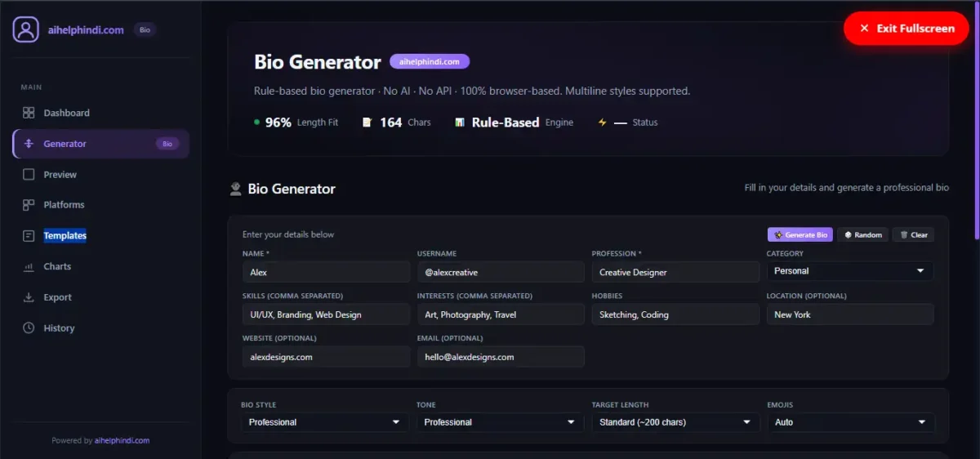Click the Skills input field
Image resolution: width=980 pixels, height=459 pixels.
coord(326,314)
